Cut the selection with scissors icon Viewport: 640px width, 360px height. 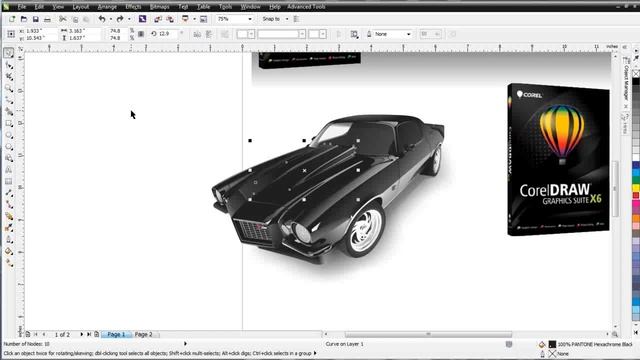coord(62,19)
